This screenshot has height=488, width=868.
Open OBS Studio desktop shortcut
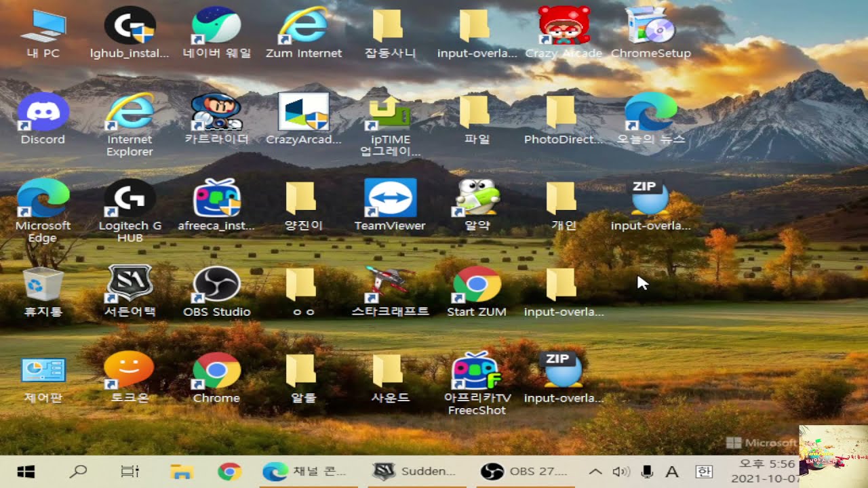click(216, 293)
